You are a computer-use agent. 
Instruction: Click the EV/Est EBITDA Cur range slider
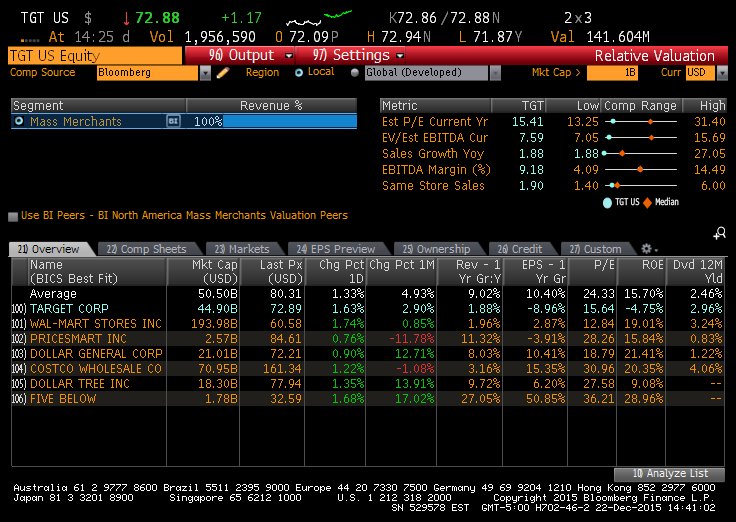[x=641, y=138]
